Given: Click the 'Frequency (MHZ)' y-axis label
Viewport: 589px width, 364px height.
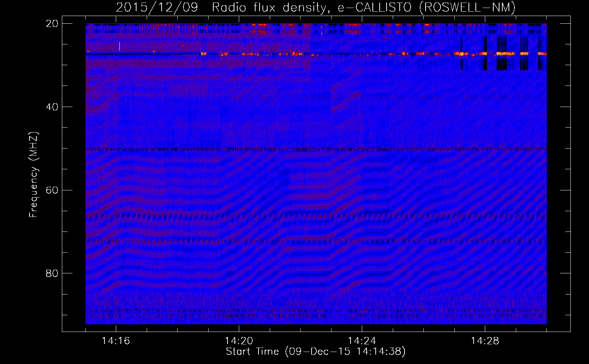Looking at the screenshot, I should click(x=33, y=175).
